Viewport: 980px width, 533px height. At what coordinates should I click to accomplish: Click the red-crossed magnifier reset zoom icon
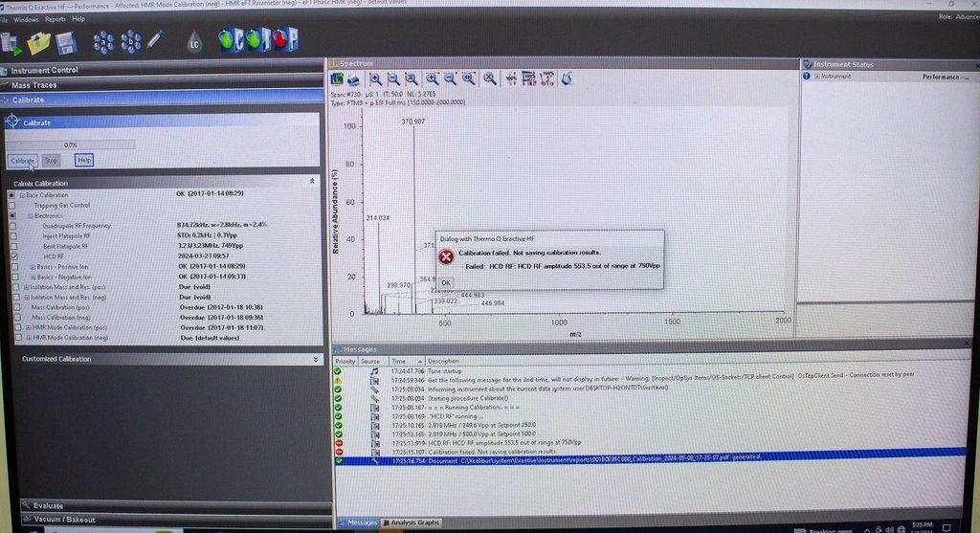(489, 78)
